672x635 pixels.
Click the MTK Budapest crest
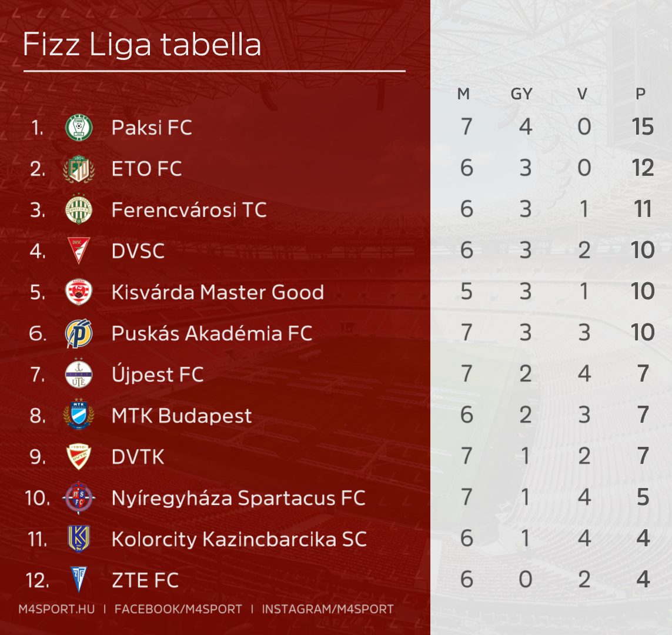(x=79, y=416)
